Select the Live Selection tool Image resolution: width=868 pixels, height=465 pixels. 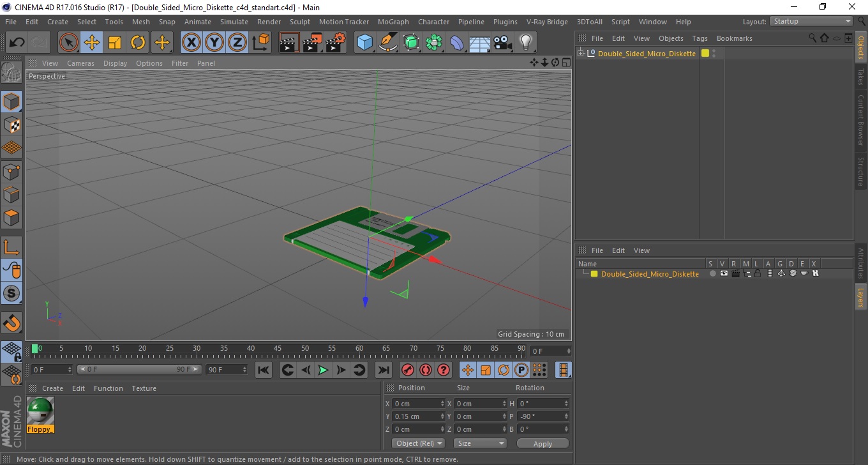pyautogui.click(x=69, y=43)
